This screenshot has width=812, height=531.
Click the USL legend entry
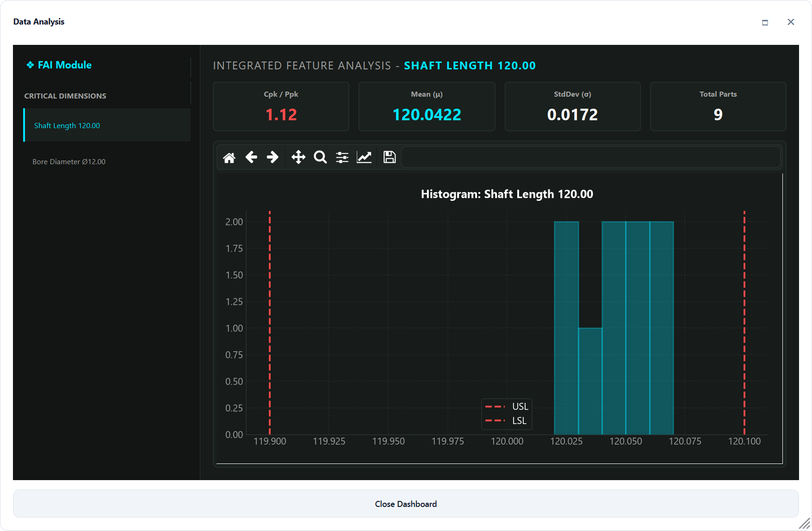(x=507, y=407)
